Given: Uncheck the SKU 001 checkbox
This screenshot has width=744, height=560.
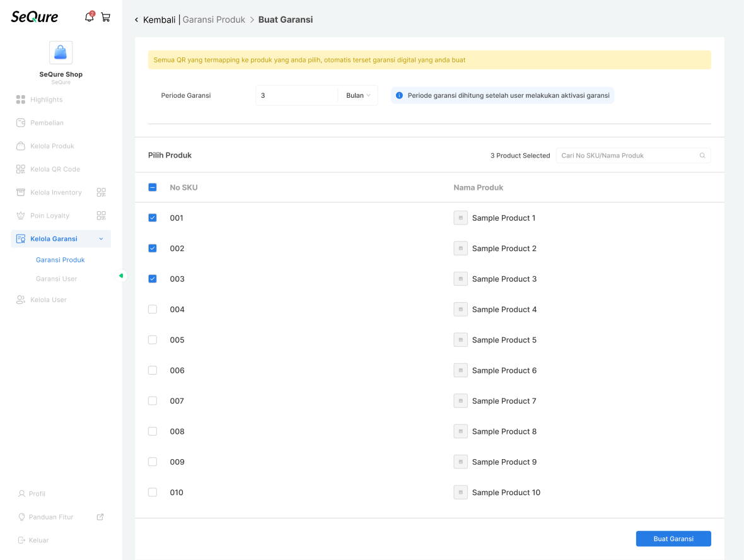Looking at the screenshot, I should coord(153,218).
